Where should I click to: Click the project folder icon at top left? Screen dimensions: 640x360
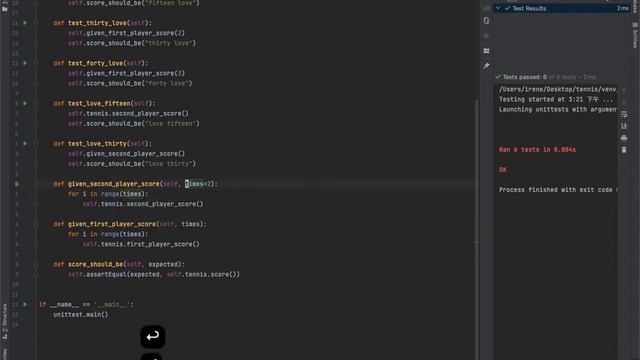pyautogui.click(x=4, y=8)
